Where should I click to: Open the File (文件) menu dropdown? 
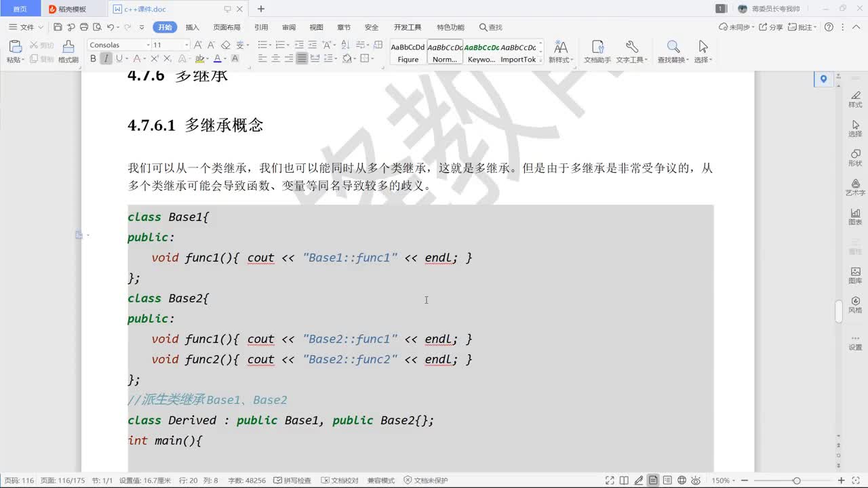click(x=26, y=27)
